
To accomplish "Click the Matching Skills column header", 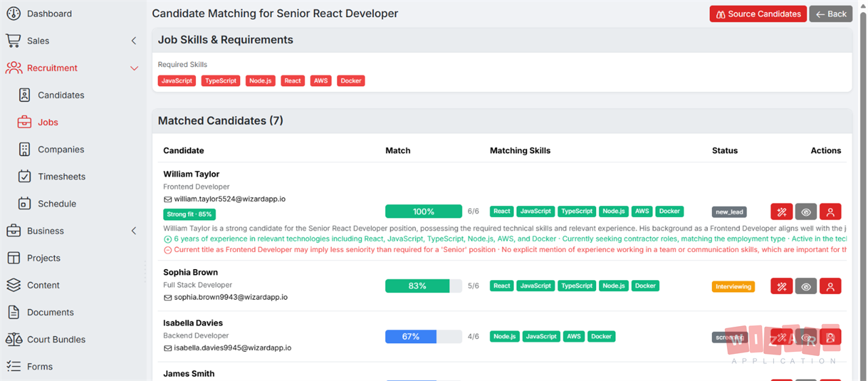I will 520,151.
